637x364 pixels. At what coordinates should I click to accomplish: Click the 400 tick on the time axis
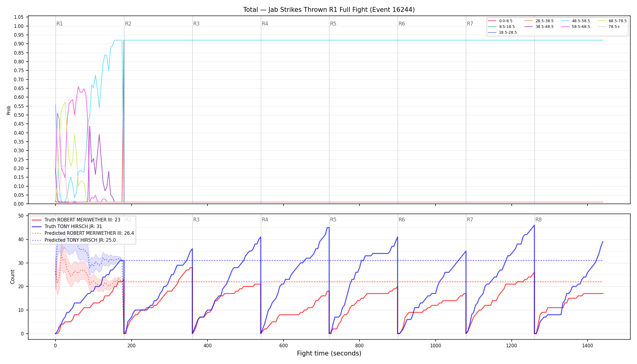[x=207, y=345]
